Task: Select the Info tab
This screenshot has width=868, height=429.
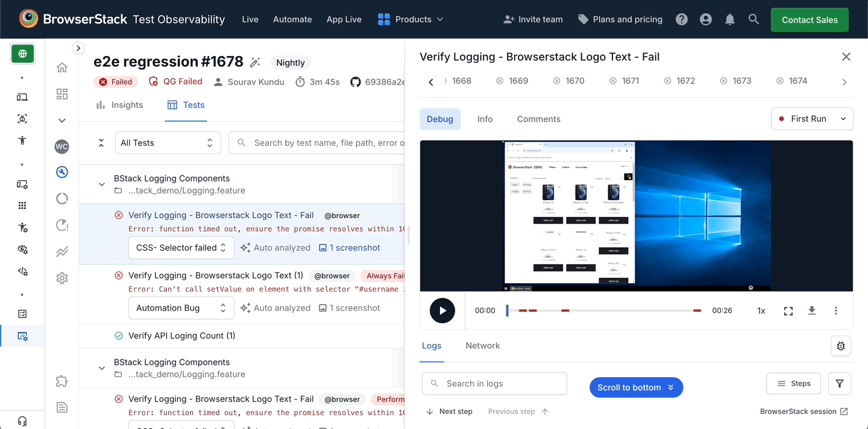Action: [x=485, y=119]
